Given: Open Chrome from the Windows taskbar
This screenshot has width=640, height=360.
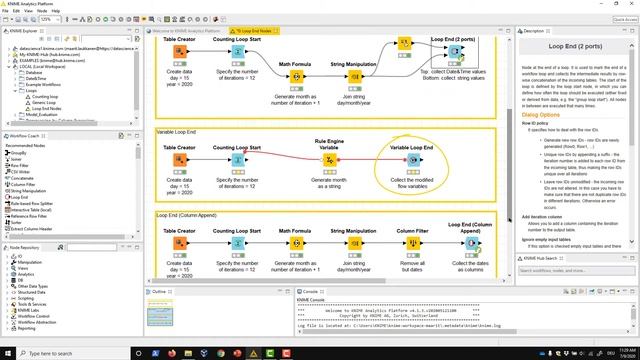Looking at the screenshot, I should pyautogui.click(x=221, y=353).
